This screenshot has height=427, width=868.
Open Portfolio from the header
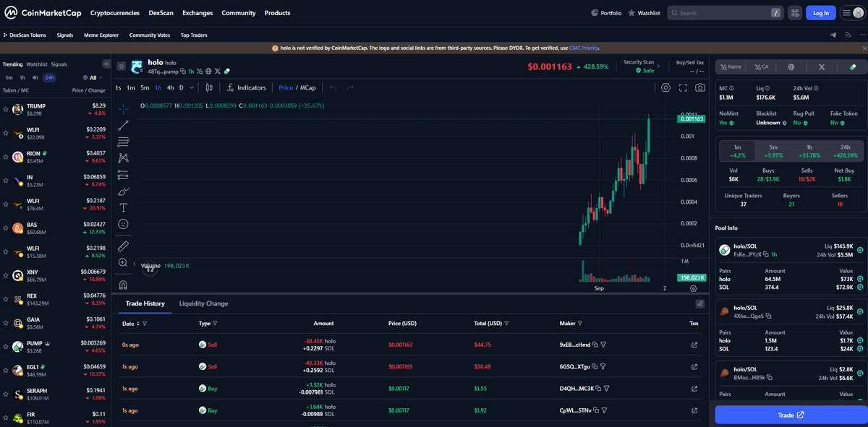(x=605, y=13)
